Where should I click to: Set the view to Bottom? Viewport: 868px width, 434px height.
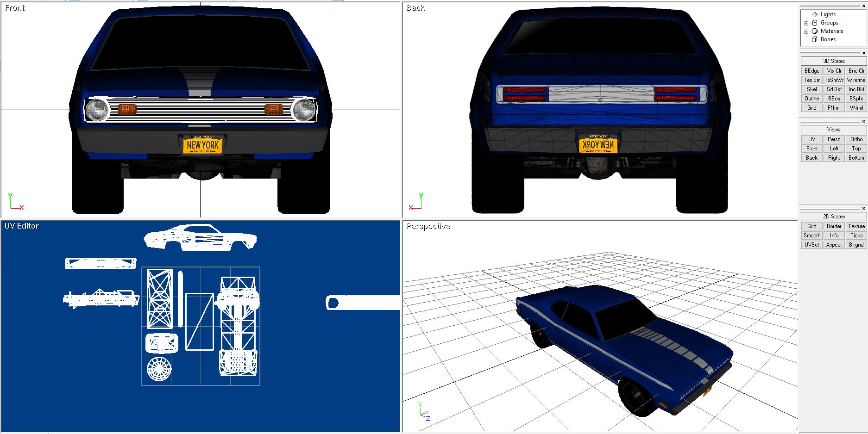click(856, 158)
